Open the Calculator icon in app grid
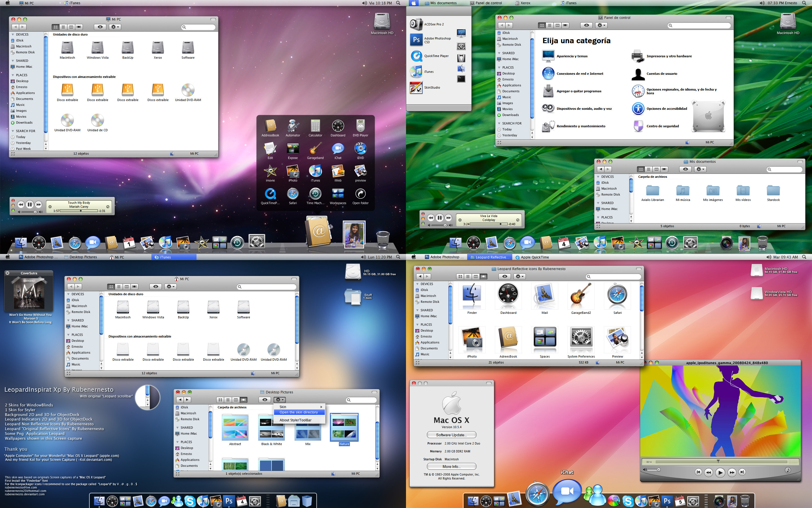 (x=315, y=126)
